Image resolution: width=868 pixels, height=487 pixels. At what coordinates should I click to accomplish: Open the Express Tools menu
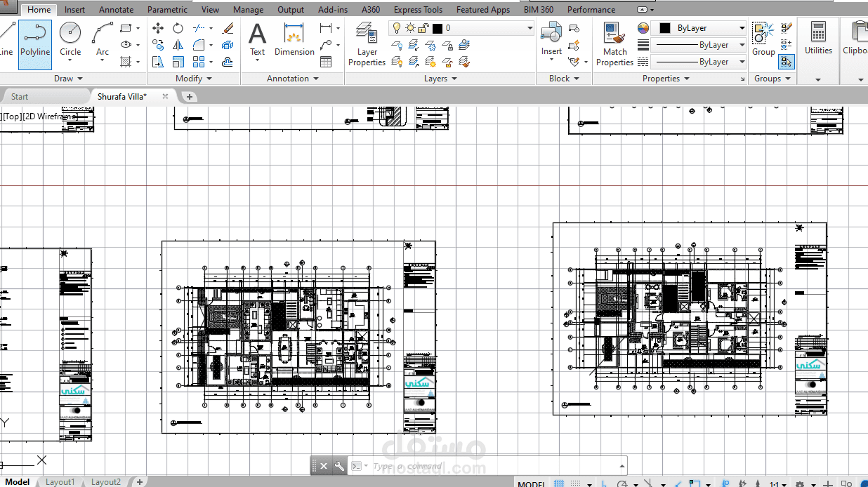coord(418,9)
